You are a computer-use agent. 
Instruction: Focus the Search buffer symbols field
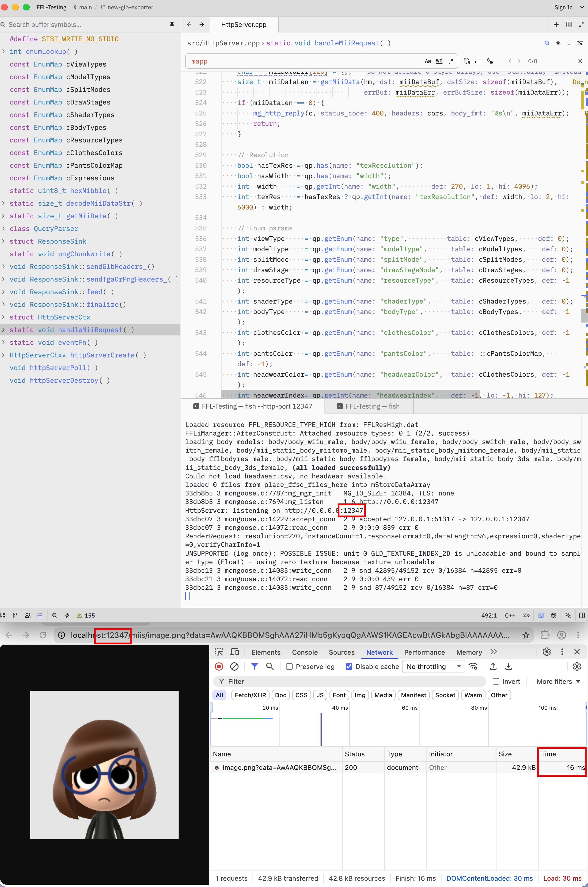86,24
